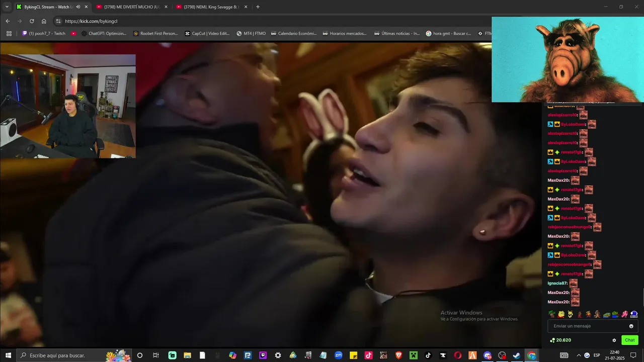This screenshot has width=644, height=362.
Task: Expand the tab search dropdown
Action: tap(7, 7)
